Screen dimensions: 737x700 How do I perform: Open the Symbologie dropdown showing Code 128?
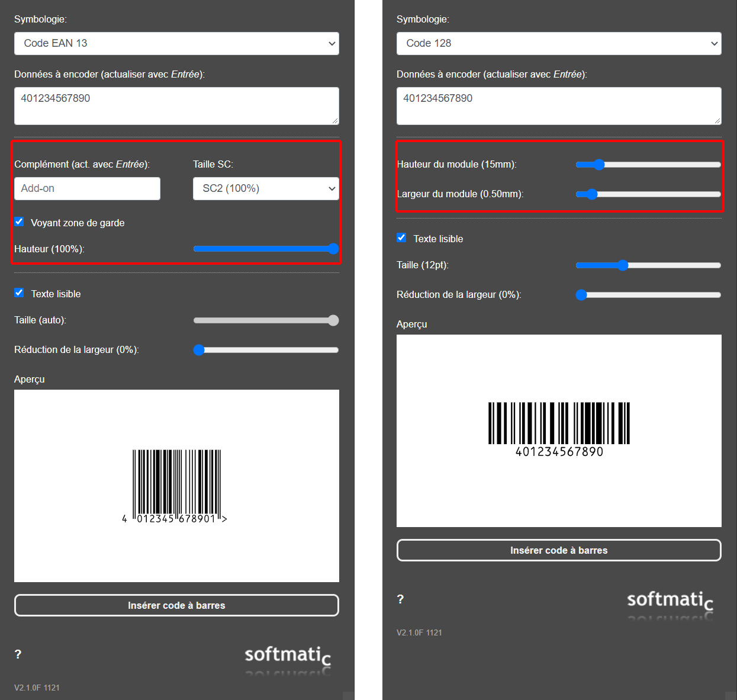(x=559, y=43)
